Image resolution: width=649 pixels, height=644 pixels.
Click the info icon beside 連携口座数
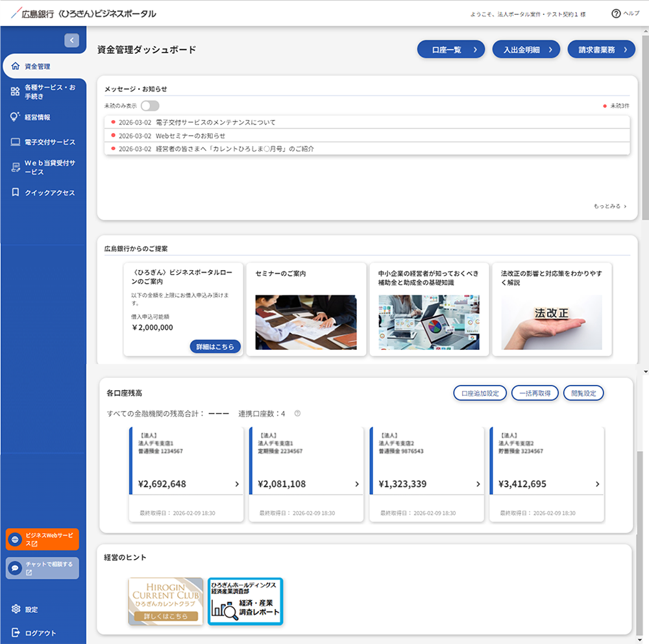[297, 414]
